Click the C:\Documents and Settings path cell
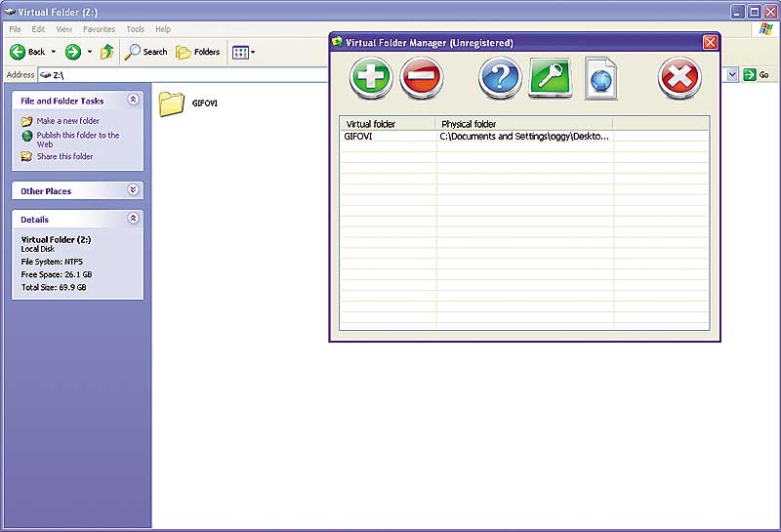781x532 pixels. point(524,136)
